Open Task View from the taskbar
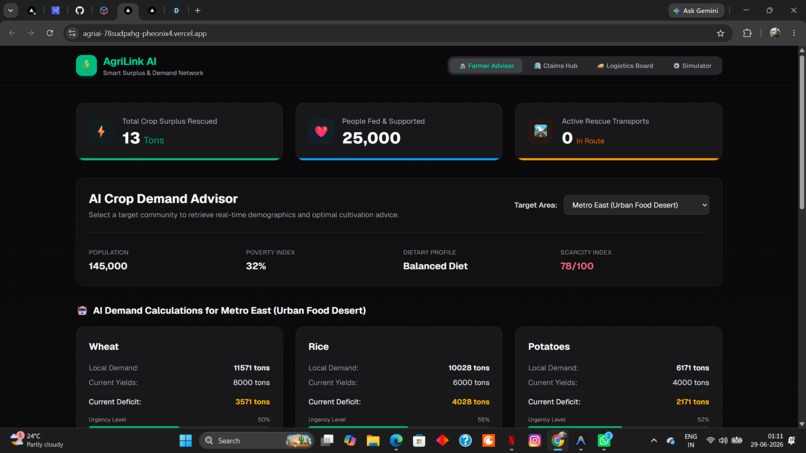806x453 pixels. [327, 441]
